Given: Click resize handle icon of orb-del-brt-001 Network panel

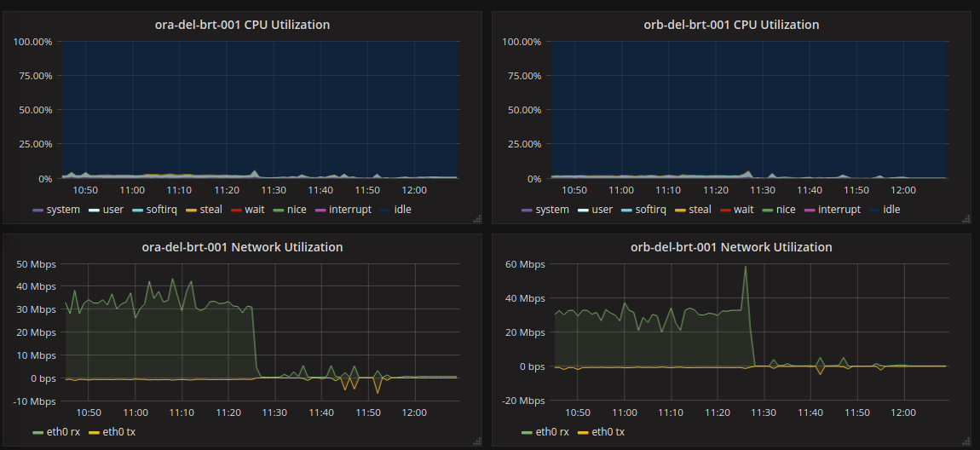Looking at the screenshot, I should [966, 441].
